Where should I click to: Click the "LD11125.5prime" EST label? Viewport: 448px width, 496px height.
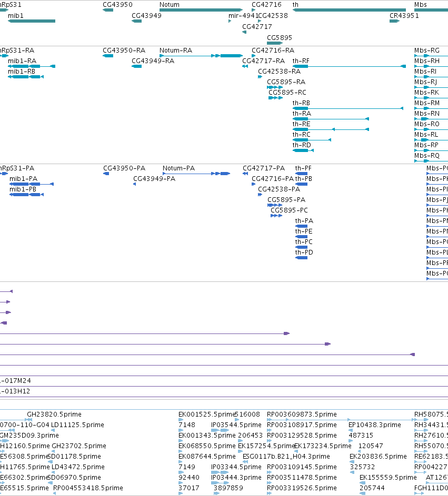click(77, 425)
